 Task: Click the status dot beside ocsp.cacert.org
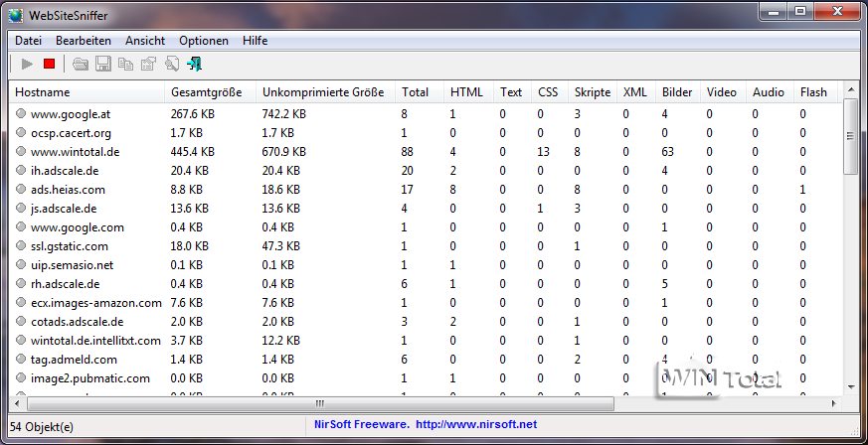click(21, 132)
